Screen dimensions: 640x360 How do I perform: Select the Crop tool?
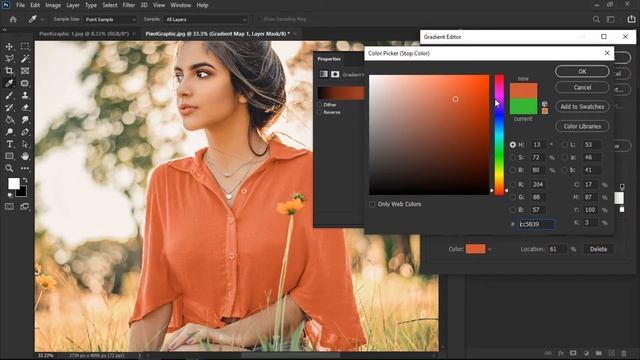click(x=9, y=71)
